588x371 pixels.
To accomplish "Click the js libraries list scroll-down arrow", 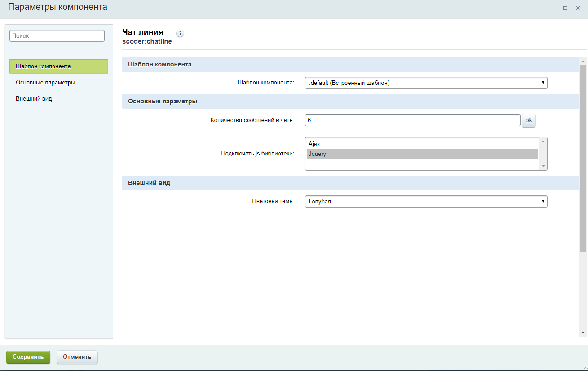I will 543,166.
